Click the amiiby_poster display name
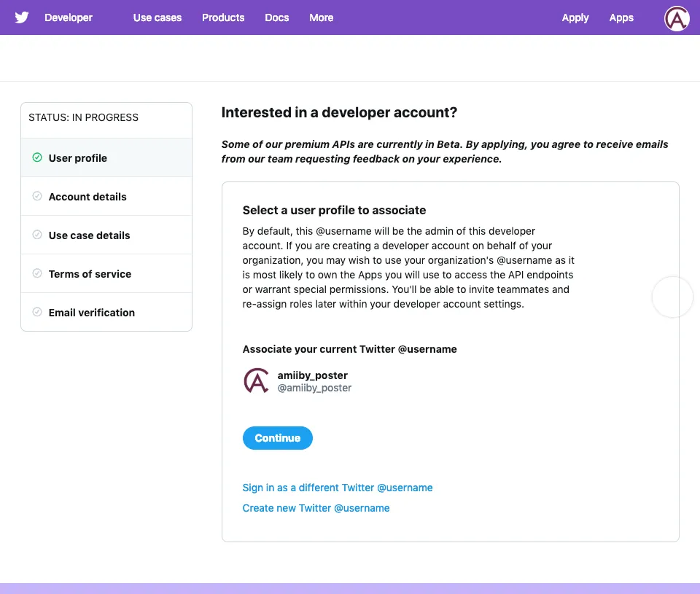Viewport: 700px width, 594px height. (313, 375)
